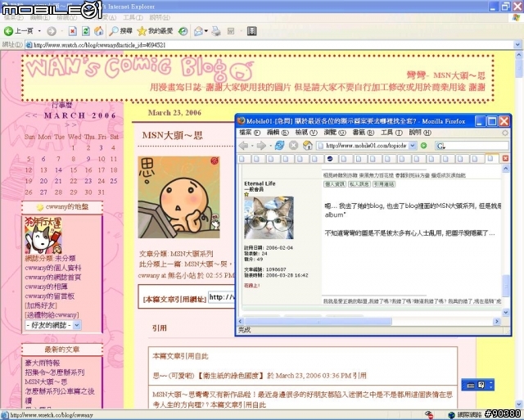Open the cwwany的相簿 link

[x=47, y=287]
